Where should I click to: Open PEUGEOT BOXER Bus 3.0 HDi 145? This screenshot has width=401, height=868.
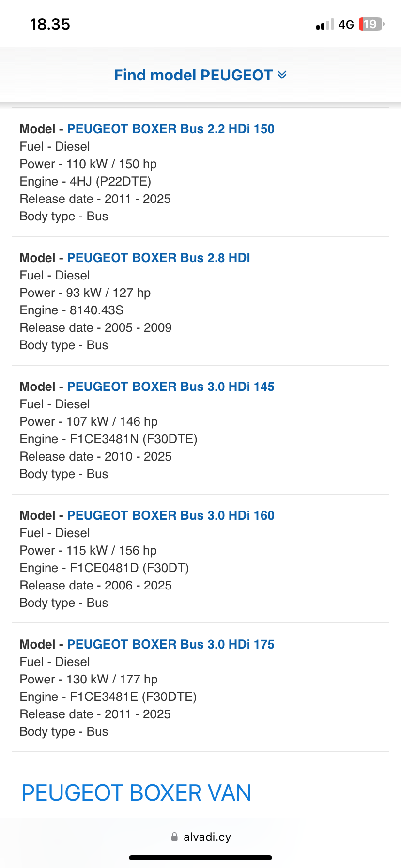170,387
